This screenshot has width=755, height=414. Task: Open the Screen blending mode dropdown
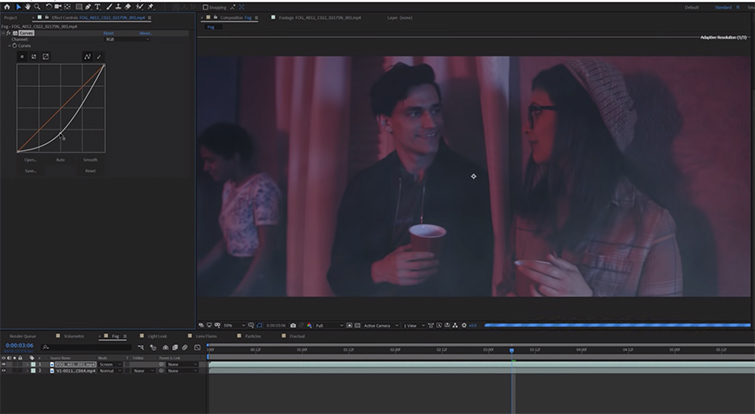[x=108, y=364]
